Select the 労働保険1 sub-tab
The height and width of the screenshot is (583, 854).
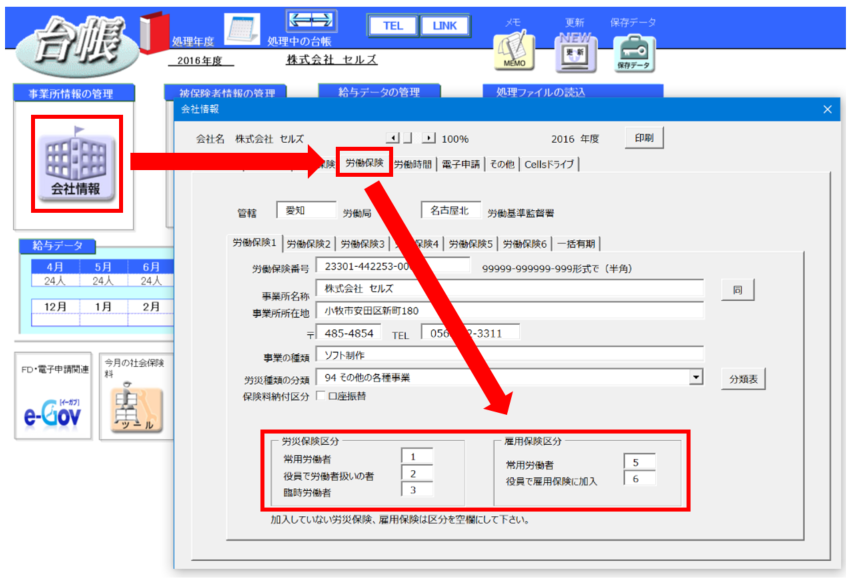(254, 243)
